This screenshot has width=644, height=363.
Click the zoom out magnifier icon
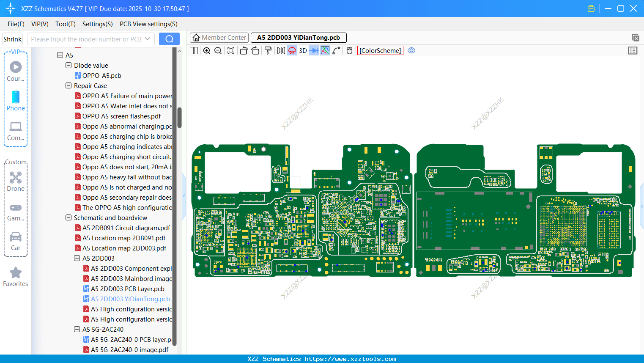(218, 51)
